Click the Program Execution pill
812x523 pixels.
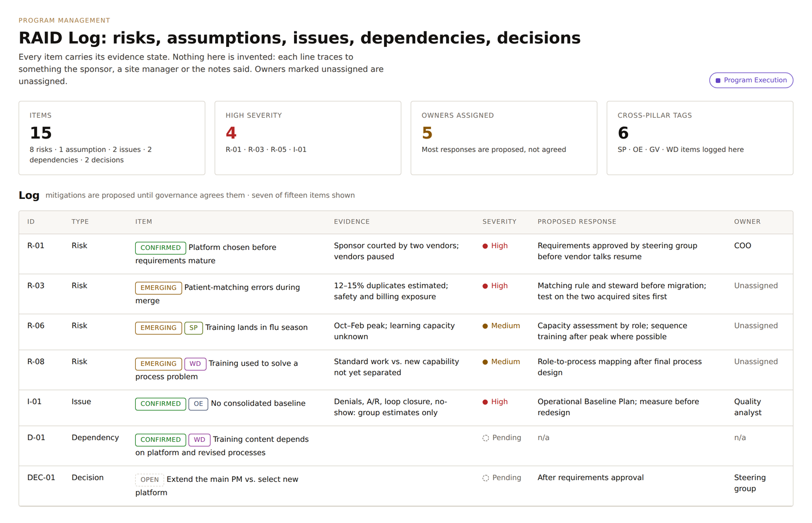751,80
